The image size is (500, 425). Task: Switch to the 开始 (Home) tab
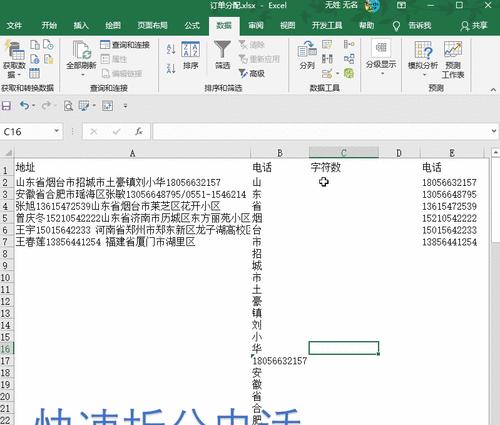[49, 25]
